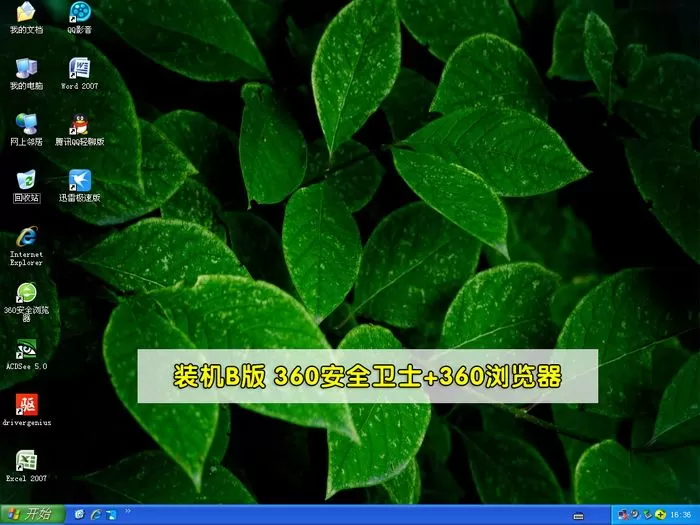This screenshot has height=525, width=700.
Task: Click the first quick launch icon beside Start
Action: coord(80,514)
